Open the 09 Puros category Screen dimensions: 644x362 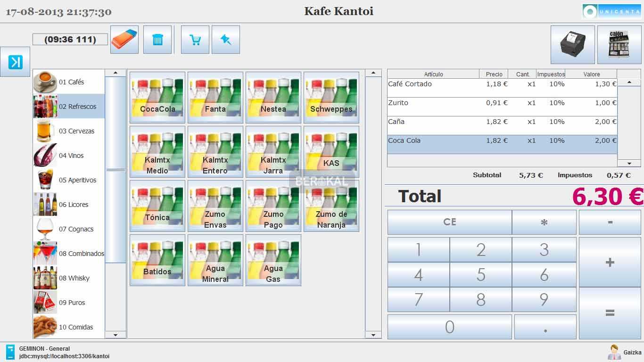tap(69, 303)
